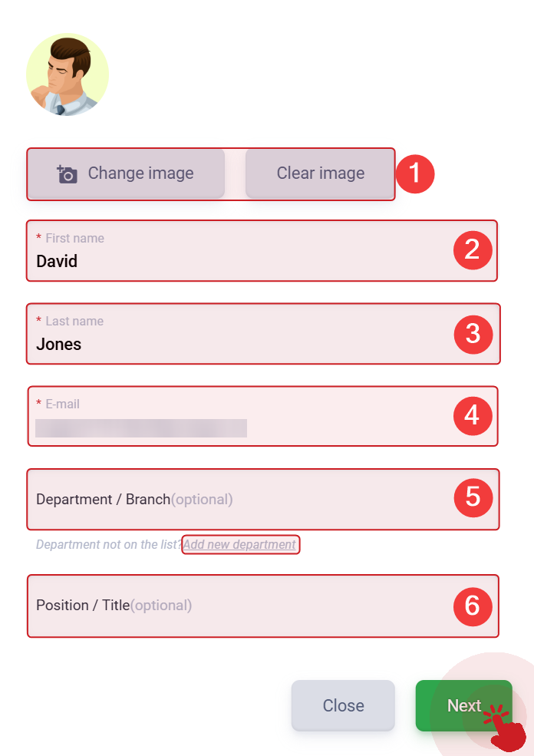Select the profile avatar picture

(x=68, y=74)
